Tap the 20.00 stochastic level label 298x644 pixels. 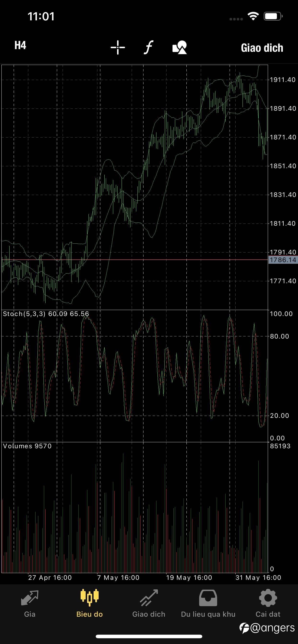pyautogui.click(x=280, y=415)
